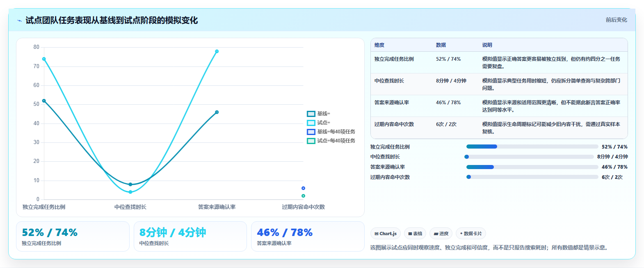Click the green point at 过期内容命中次数 near 2
The height and width of the screenshot is (268, 644).
click(303, 196)
